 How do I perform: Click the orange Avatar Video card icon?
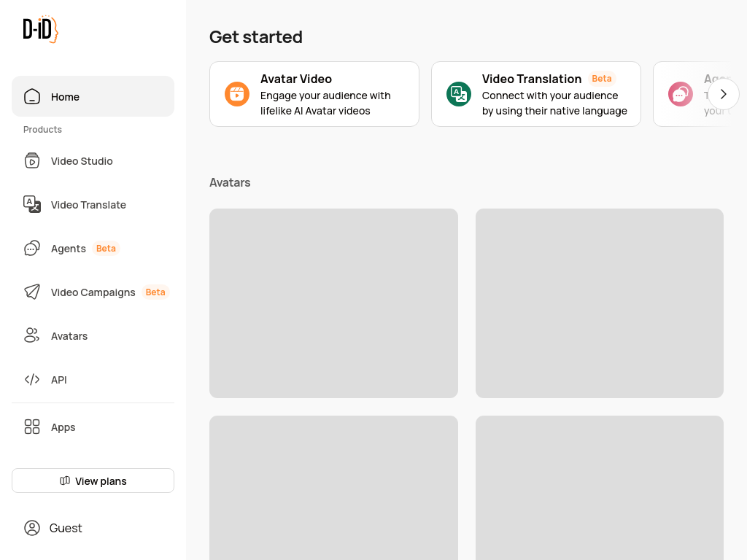[237, 94]
